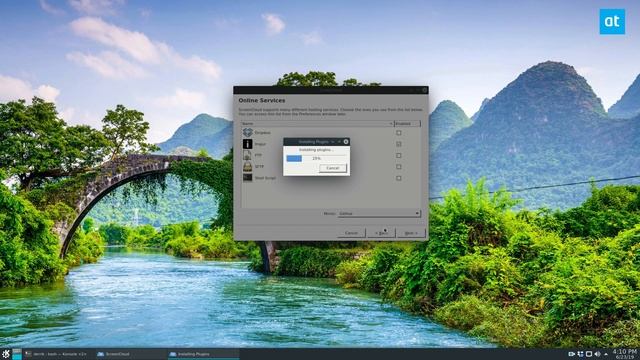Open the virtual desktop pager

click(x=17, y=354)
